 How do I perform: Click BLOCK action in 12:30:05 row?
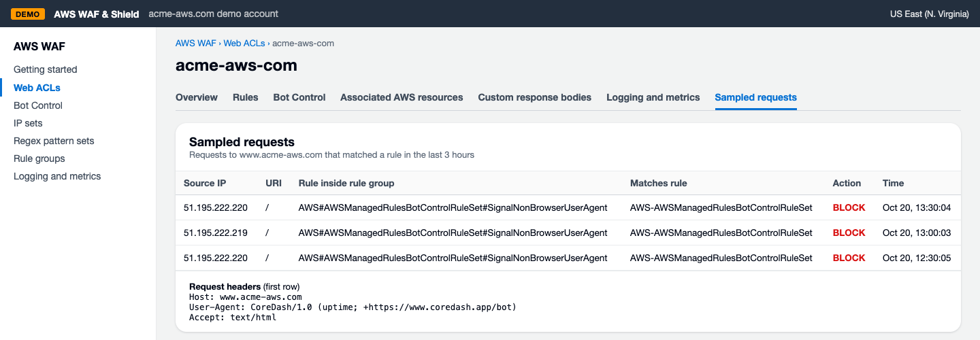point(849,258)
